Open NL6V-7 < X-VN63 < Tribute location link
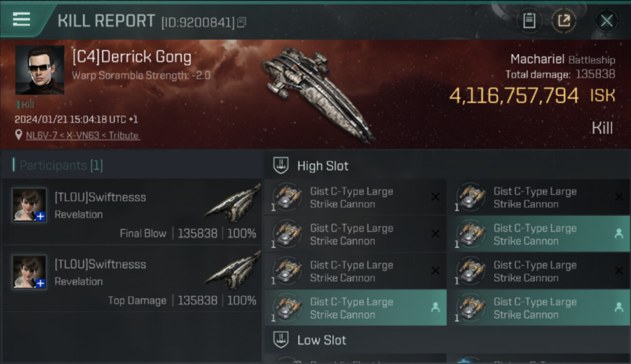 (83, 135)
